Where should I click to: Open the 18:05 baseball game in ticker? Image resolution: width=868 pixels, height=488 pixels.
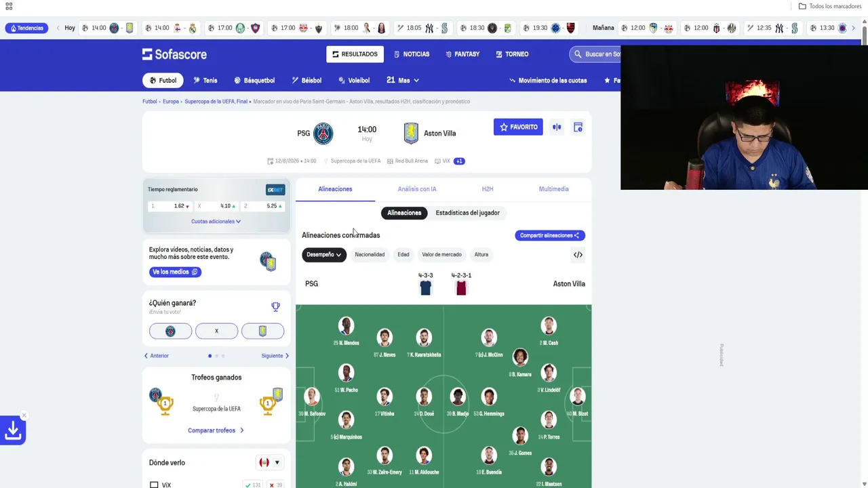pyautogui.click(x=422, y=28)
